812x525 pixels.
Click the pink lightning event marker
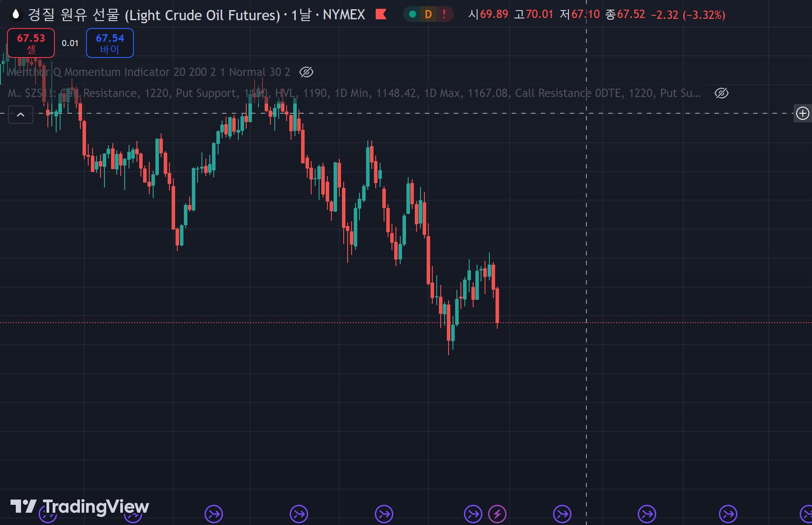[x=497, y=514]
